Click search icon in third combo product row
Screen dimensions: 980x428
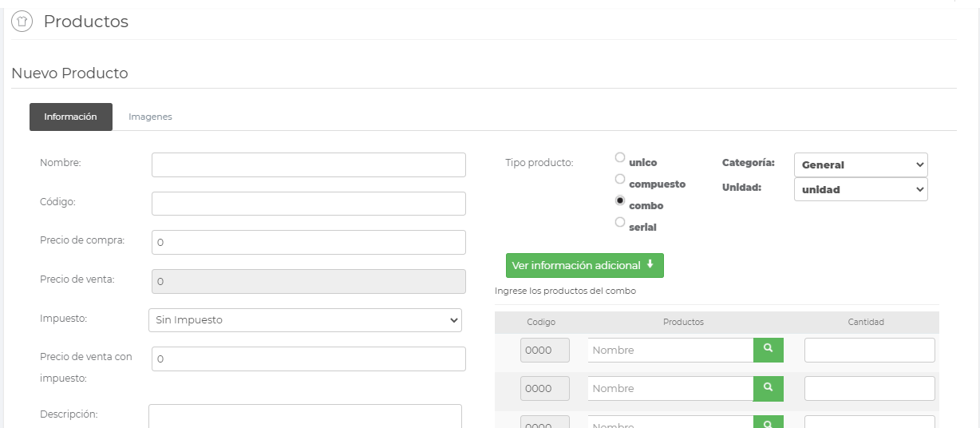(768, 423)
